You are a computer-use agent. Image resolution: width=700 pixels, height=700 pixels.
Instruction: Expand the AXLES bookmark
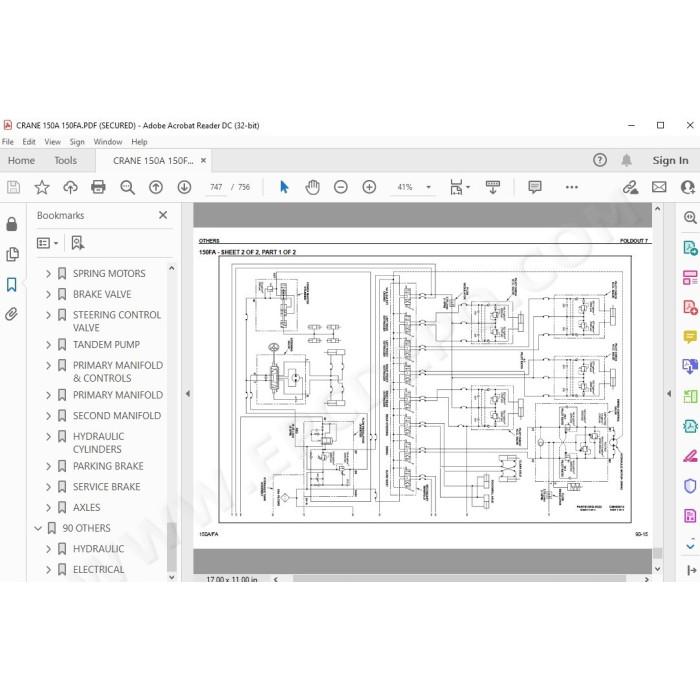click(48, 508)
